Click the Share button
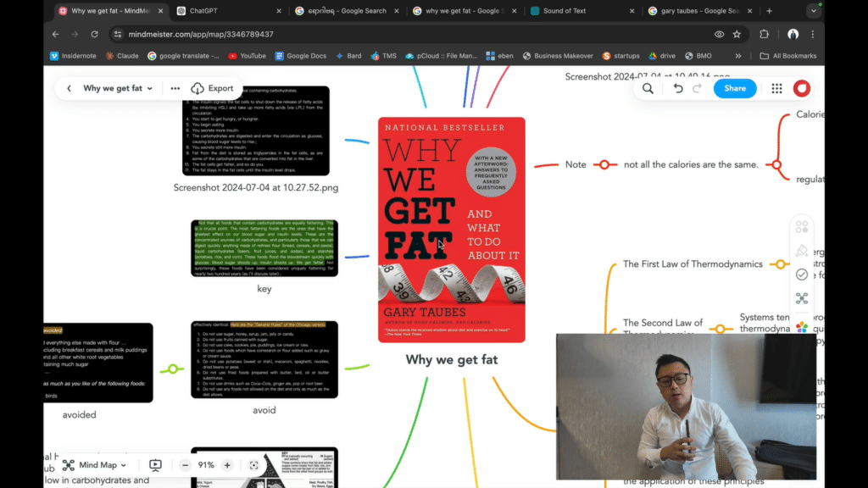The height and width of the screenshot is (488, 868). pyautogui.click(x=735, y=88)
